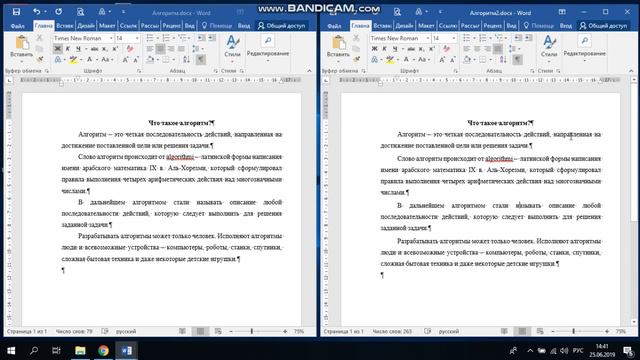Screen dimensions: 640x360
Task: Undo last action in left Word window
Action: point(37,12)
